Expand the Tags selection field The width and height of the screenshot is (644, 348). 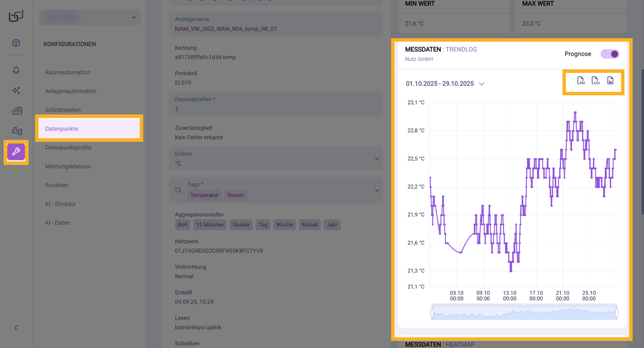pyautogui.click(x=376, y=190)
